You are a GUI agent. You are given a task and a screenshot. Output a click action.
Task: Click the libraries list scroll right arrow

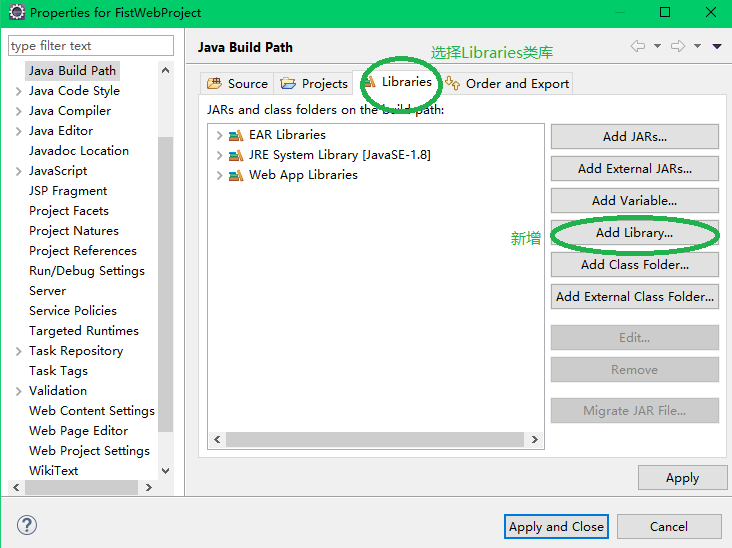pos(535,439)
